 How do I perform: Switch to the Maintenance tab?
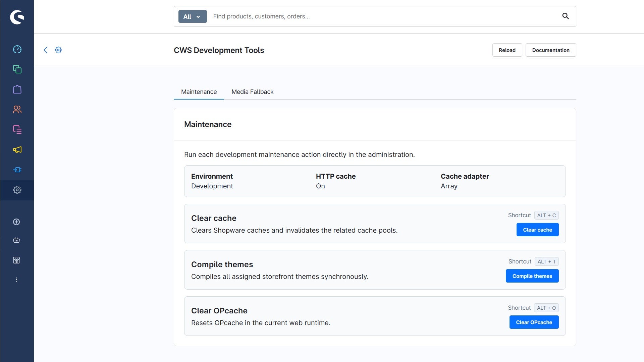click(x=199, y=92)
